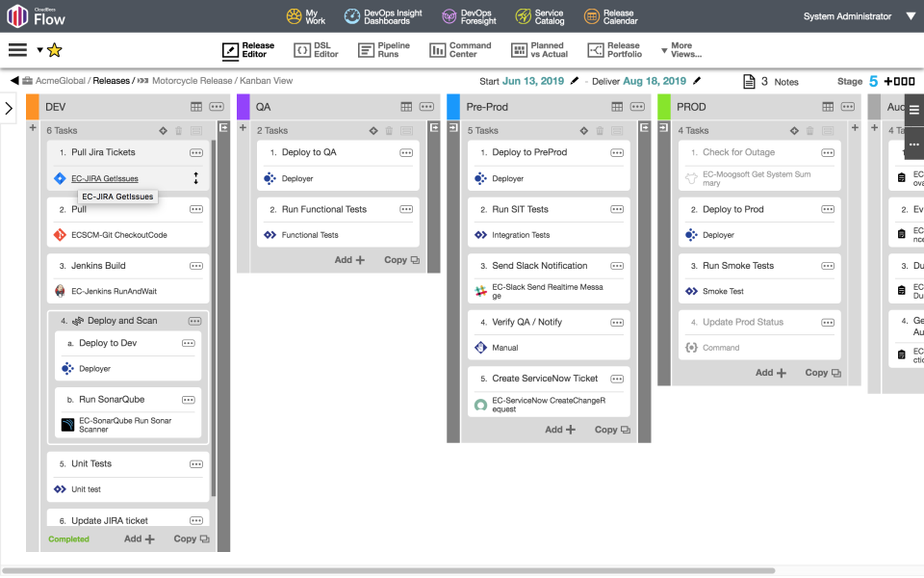Mark the Motorcycle Release as favorite star
This screenshot has height=578, width=924.
pyautogui.click(x=53, y=49)
